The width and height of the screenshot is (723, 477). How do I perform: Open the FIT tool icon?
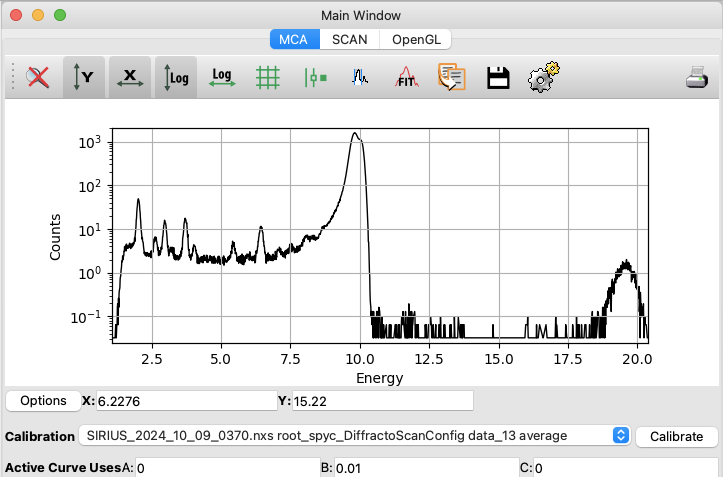(406, 77)
